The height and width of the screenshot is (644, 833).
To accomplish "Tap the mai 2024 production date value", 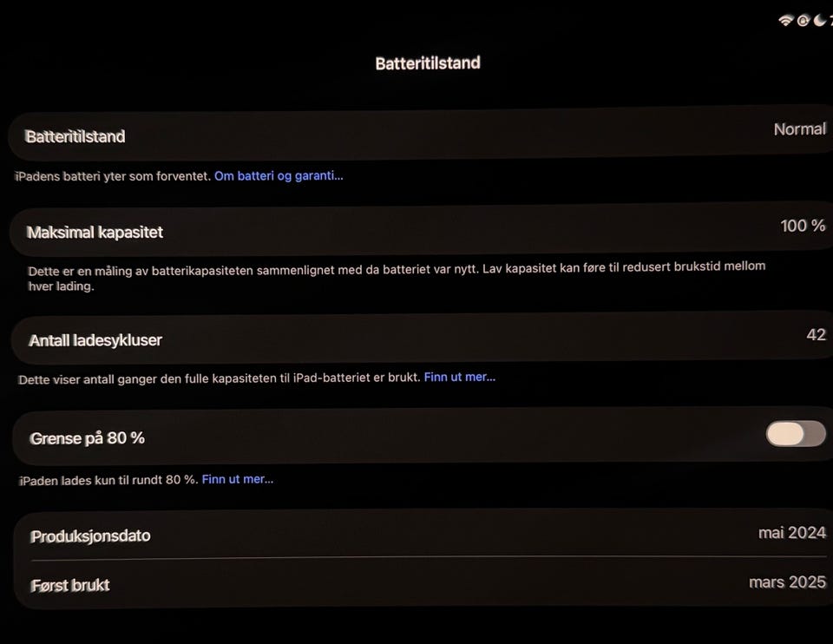I will [792, 533].
